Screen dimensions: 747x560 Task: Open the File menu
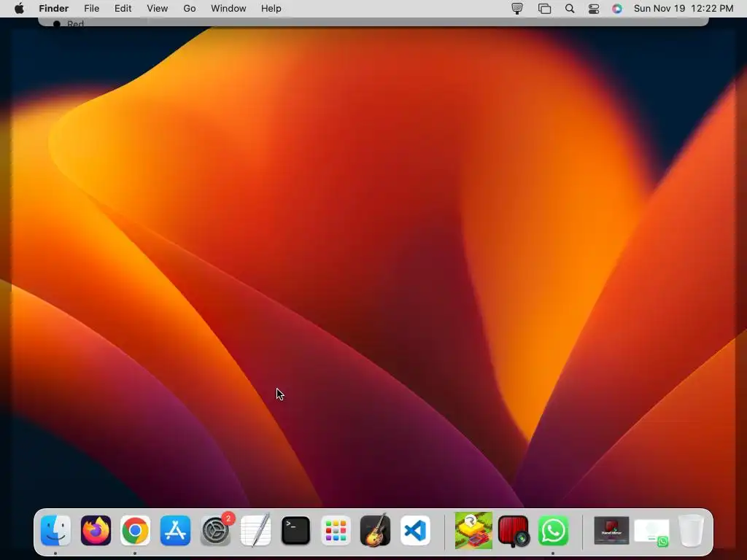click(x=91, y=9)
